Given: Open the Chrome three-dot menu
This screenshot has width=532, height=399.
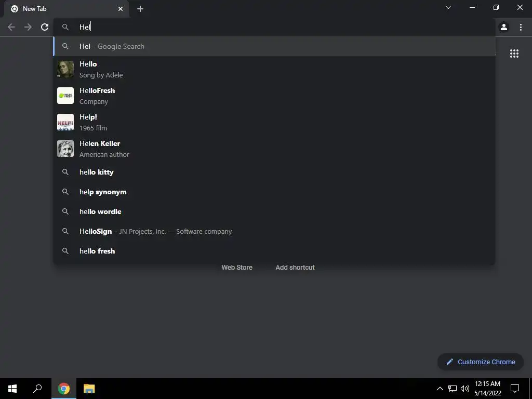Looking at the screenshot, I should click(x=521, y=27).
